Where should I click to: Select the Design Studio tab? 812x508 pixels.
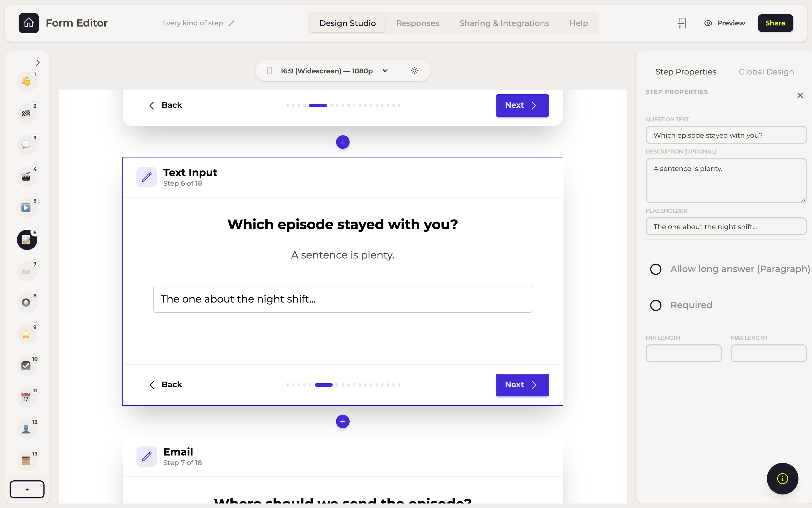(347, 23)
